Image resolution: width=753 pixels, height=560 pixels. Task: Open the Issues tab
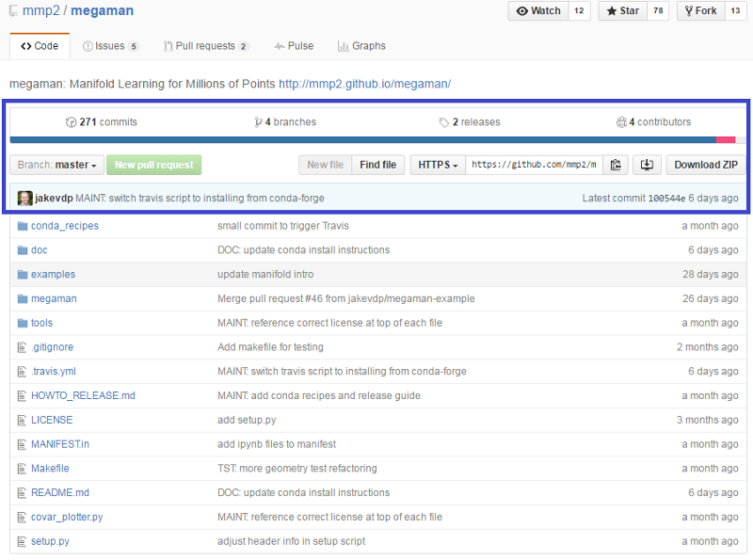tap(110, 46)
